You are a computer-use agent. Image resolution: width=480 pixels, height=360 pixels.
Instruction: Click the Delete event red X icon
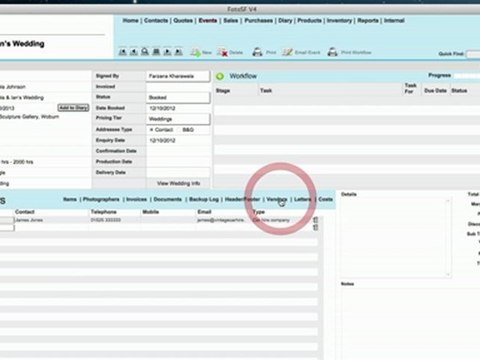pos(222,52)
